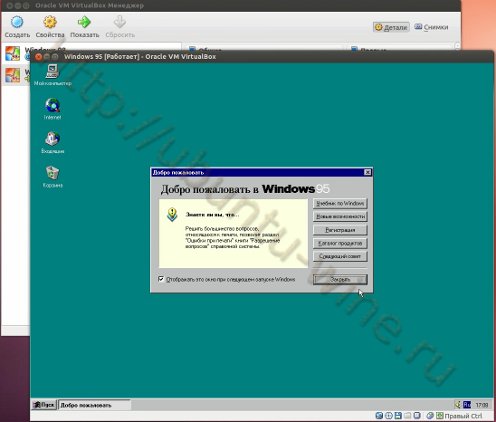The image size is (496, 422).
Task: Click the green keyboard capture status icon
Action: [x=439, y=416]
